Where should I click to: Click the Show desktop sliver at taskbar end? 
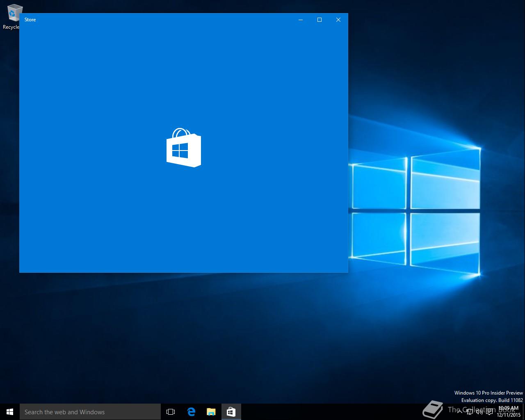[524, 412]
